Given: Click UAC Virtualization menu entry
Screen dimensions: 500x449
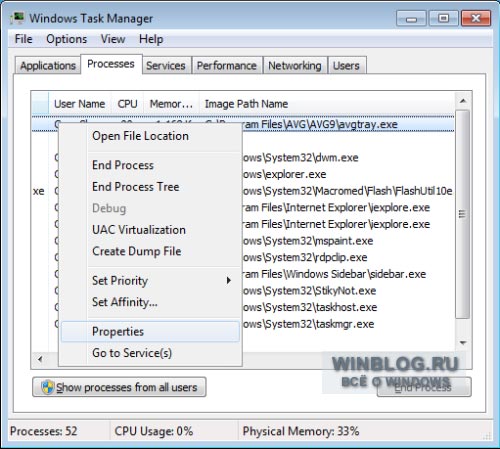Looking at the screenshot, I should (150, 230).
